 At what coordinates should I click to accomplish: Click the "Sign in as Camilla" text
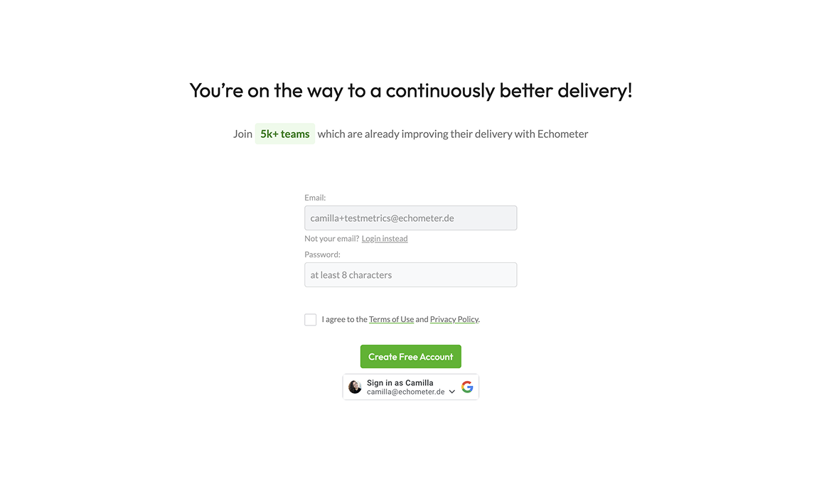[400, 382]
